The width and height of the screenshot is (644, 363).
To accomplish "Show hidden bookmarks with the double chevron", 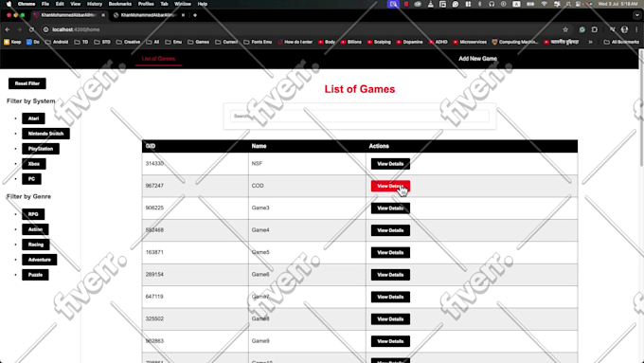I will [x=591, y=42].
